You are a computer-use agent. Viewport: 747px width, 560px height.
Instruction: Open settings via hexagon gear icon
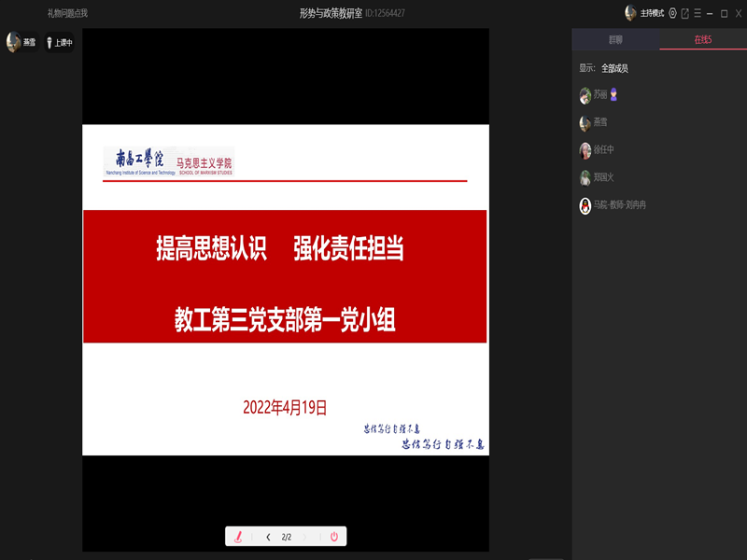click(672, 13)
